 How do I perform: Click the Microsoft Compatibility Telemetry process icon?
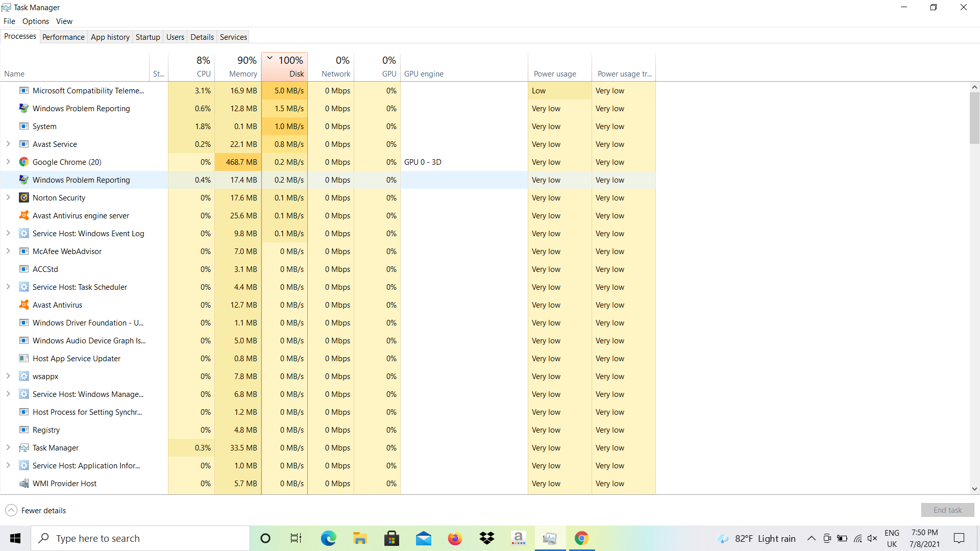23,91
